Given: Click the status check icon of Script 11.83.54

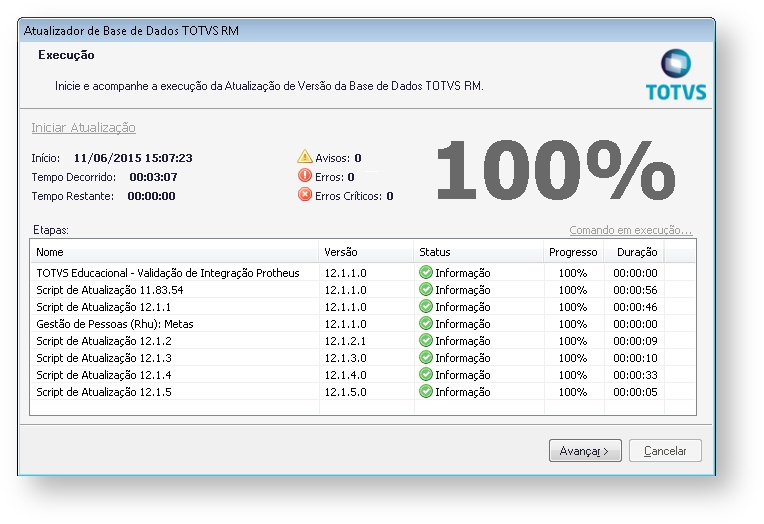Looking at the screenshot, I should point(426,290).
